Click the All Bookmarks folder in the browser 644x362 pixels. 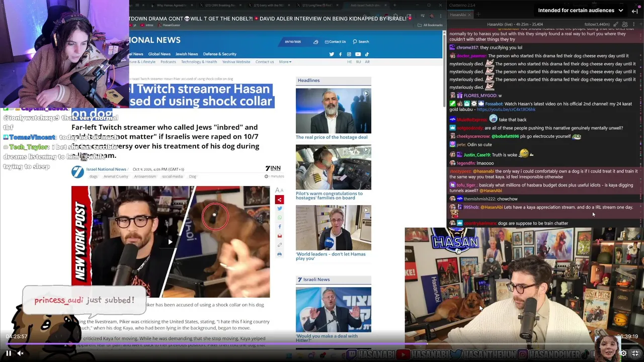pos(431,25)
